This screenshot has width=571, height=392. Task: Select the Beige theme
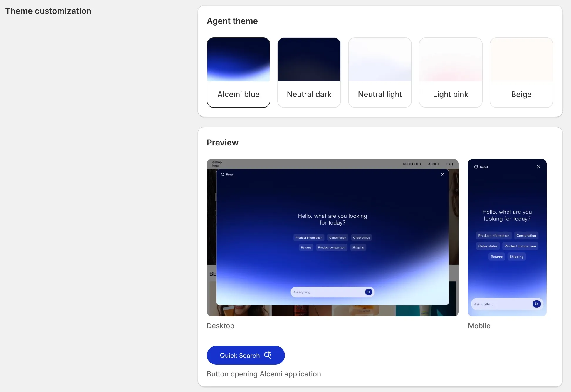(x=521, y=72)
